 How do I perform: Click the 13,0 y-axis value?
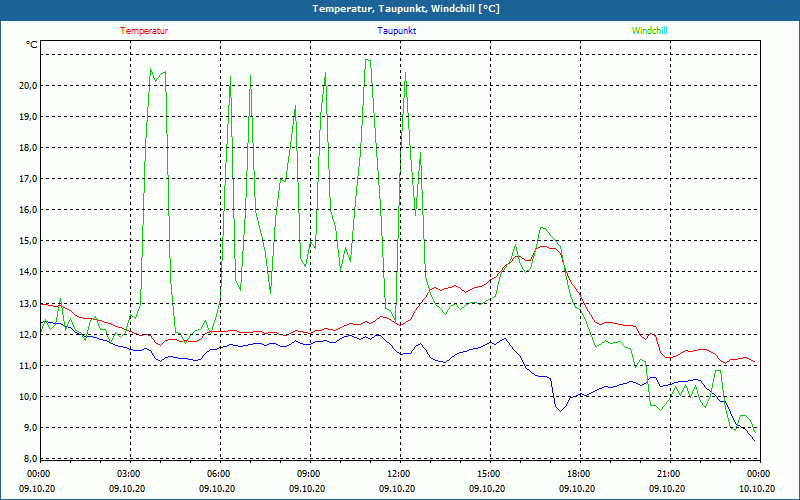click(28, 304)
